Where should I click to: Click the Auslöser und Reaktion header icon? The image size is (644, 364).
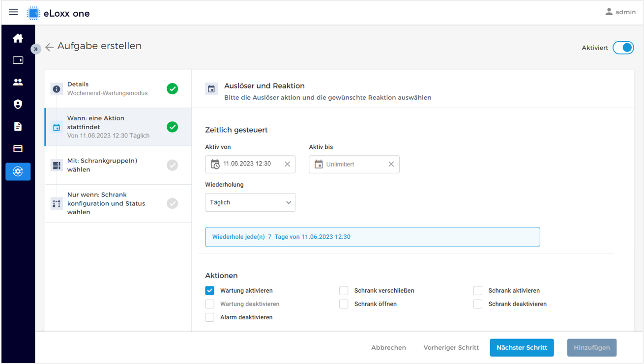211,89
